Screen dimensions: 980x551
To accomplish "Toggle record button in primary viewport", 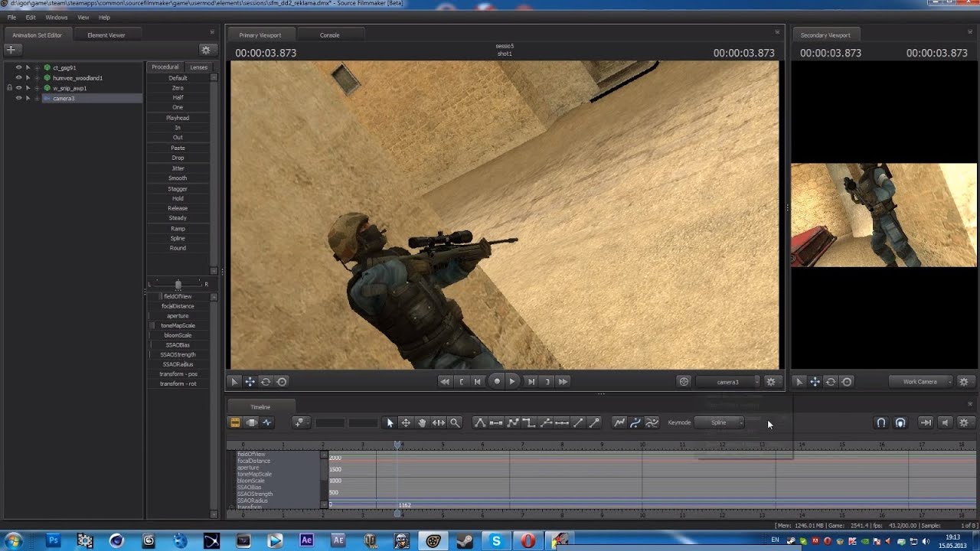I will tap(497, 381).
